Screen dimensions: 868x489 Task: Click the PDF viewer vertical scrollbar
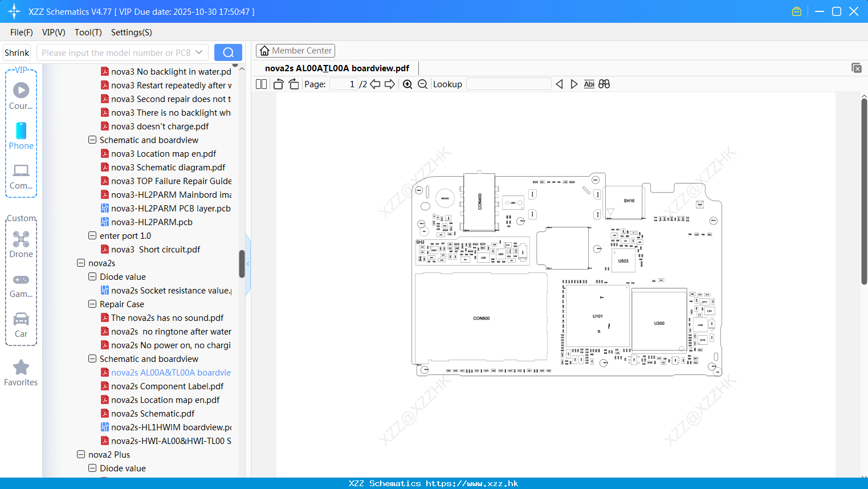tap(864, 191)
